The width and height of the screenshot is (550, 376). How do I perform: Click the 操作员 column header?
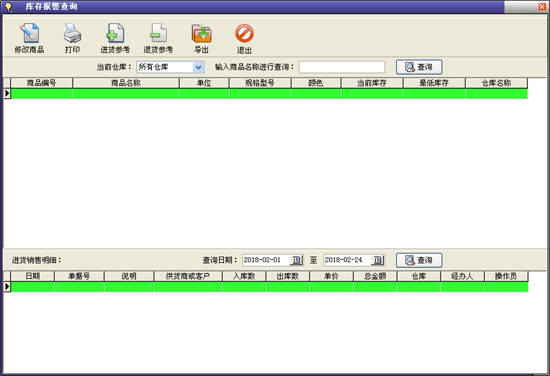point(506,276)
